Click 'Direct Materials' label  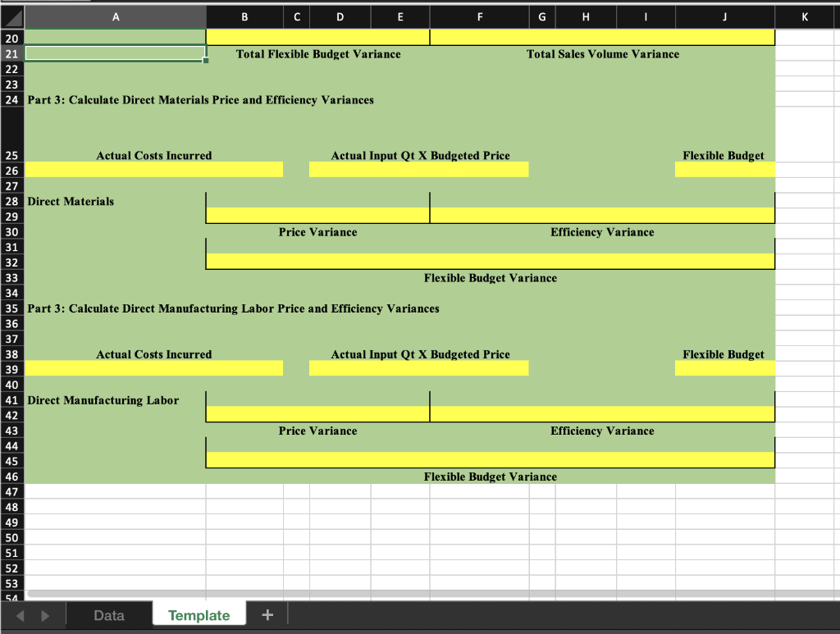pyautogui.click(x=71, y=201)
